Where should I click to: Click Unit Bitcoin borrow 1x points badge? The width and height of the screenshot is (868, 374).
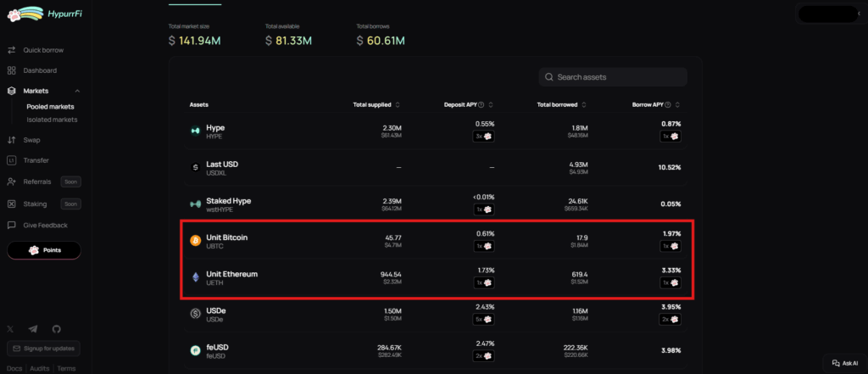[x=670, y=246]
